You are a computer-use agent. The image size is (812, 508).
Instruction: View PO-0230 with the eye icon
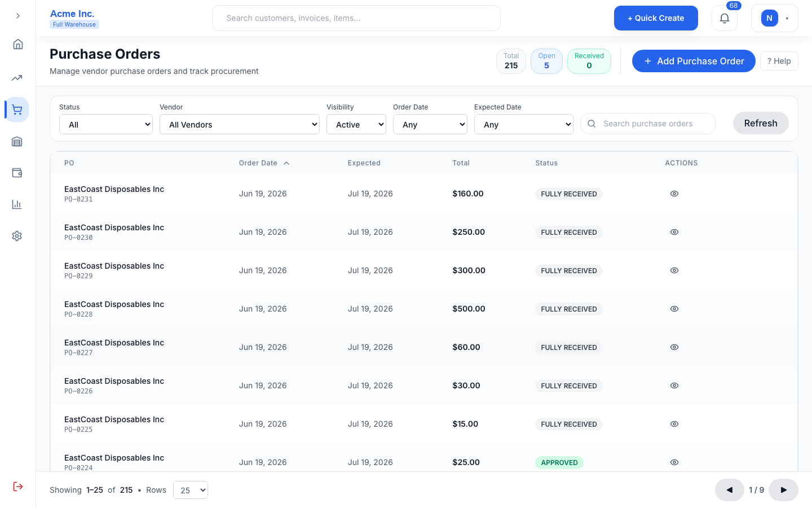674,232
